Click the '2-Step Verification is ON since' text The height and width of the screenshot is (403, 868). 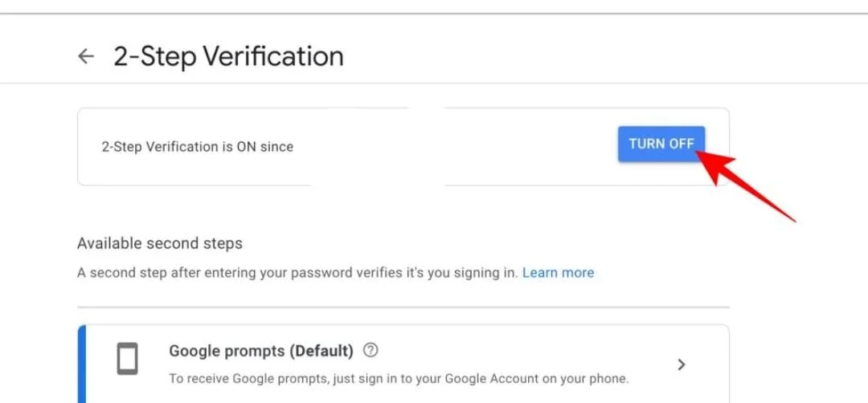click(198, 147)
